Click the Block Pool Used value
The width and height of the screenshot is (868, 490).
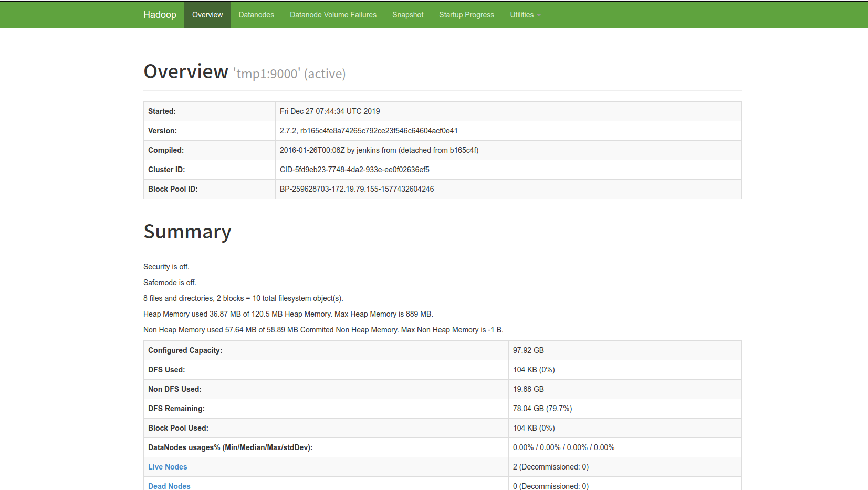(x=534, y=428)
